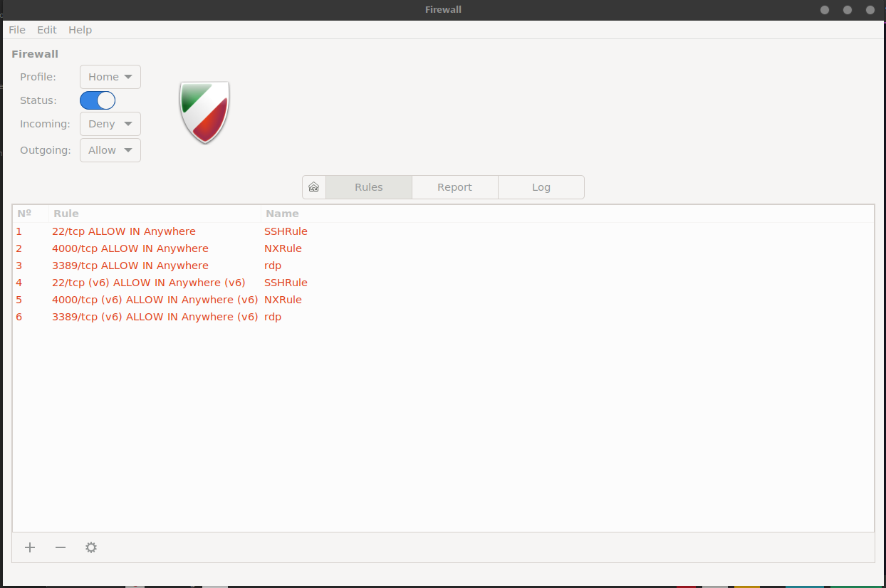The height and width of the screenshot is (588, 886).
Task: Expand the Outgoing policy dropdown
Action: pos(110,150)
